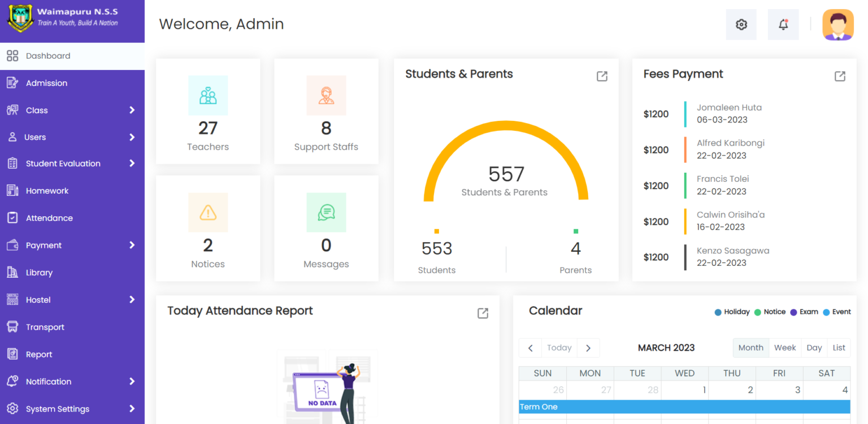The image size is (868, 424).
Task: Toggle the Holiday legend in calendar
Action: click(x=732, y=312)
